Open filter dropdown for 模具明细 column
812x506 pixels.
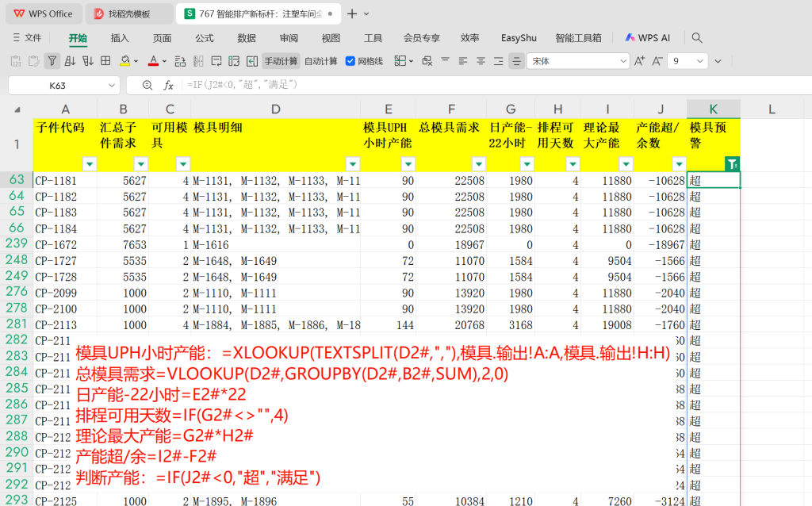tap(353, 164)
